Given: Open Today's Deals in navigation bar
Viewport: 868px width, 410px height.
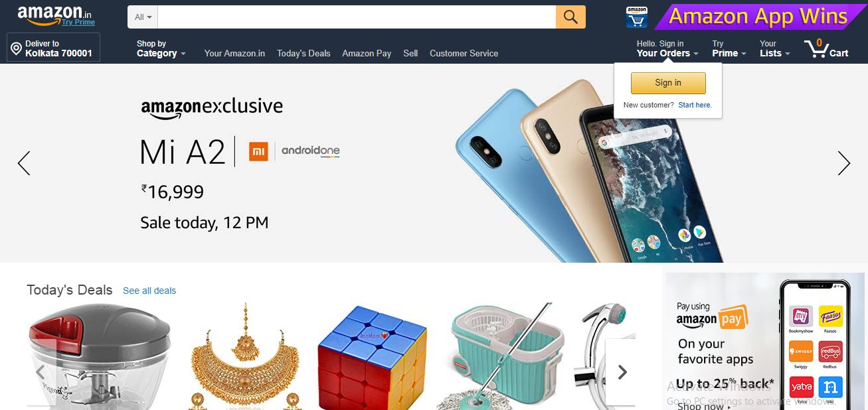Looking at the screenshot, I should coord(304,53).
